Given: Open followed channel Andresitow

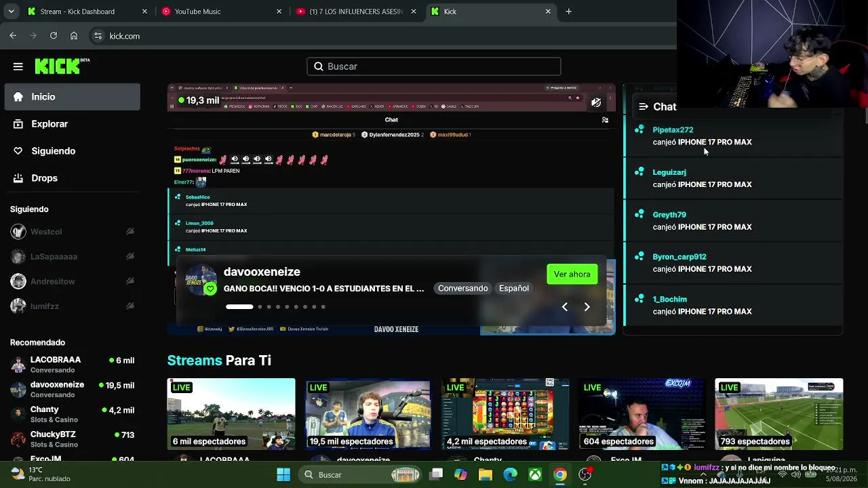Looking at the screenshot, I should [x=73, y=281].
